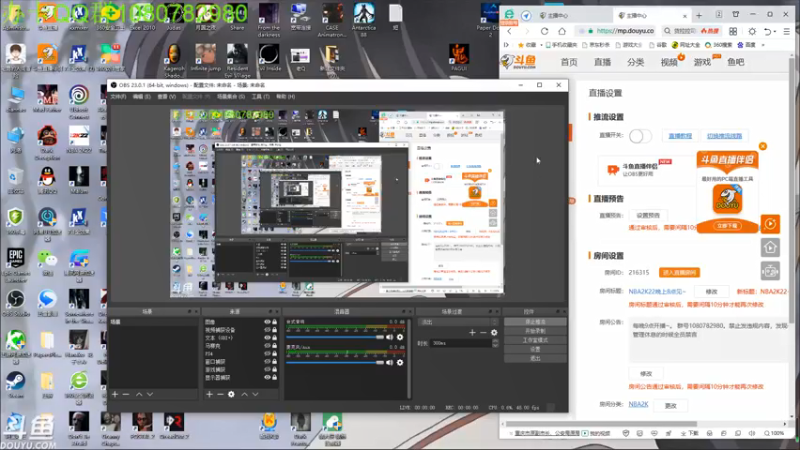Click the browser horizontal scrollbar
800x450 pixels.
(602, 424)
